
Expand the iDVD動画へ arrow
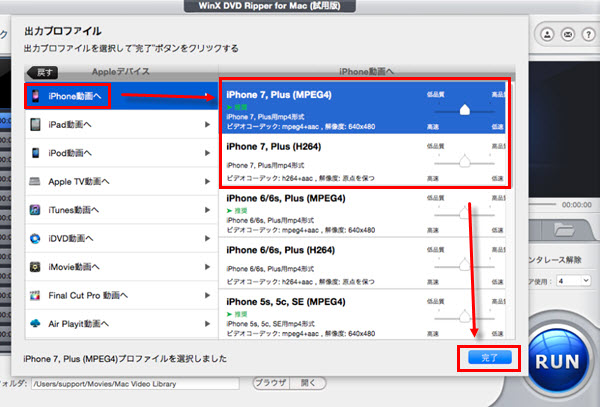pos(207,238)
